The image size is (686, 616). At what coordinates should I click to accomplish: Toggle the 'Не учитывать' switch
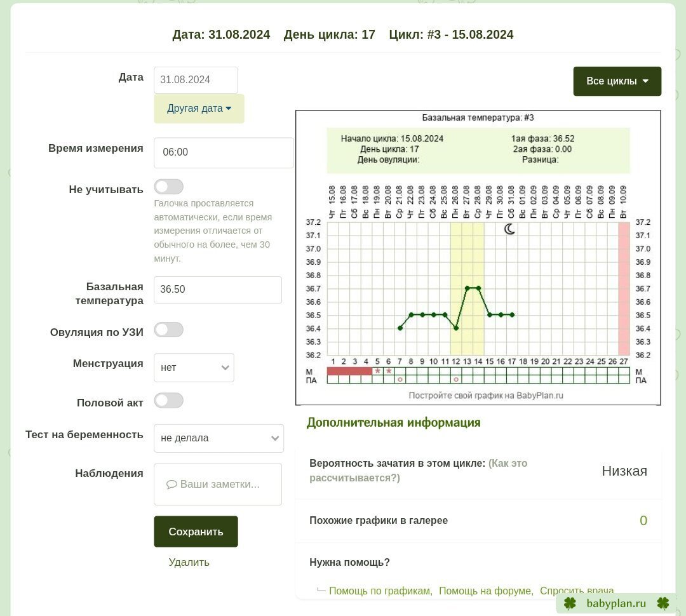pos(168,187)
